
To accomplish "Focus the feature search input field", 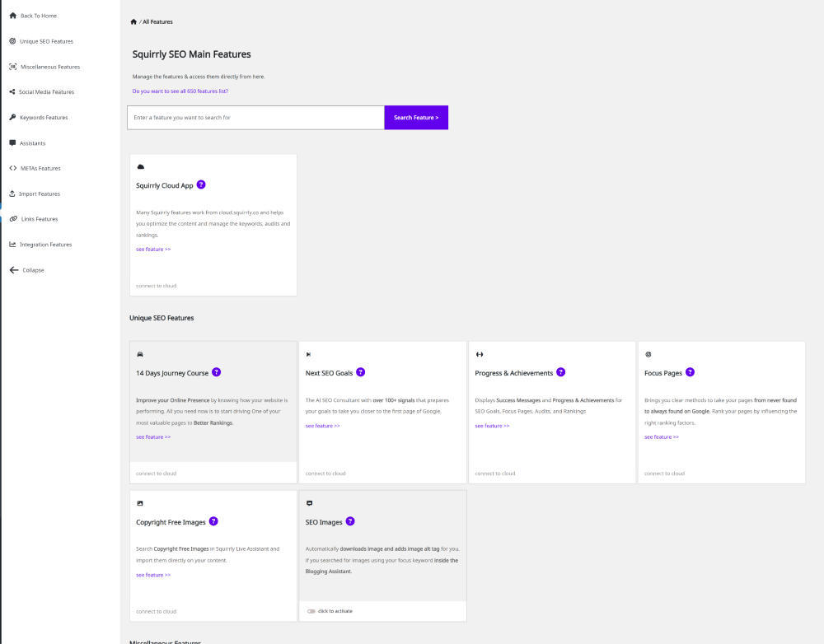I will tap(256, 118).
